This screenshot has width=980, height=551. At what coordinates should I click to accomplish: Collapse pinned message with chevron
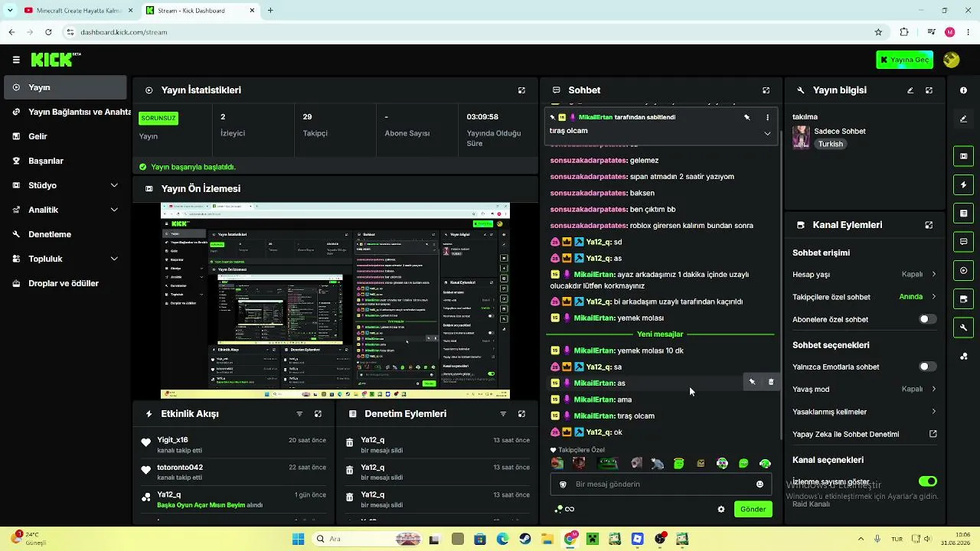[767, 133]
